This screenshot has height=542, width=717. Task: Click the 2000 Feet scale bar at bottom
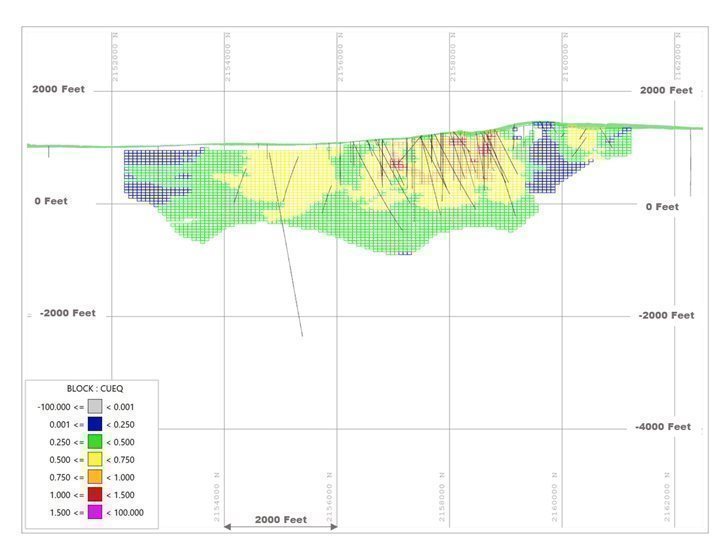(x=280, y=521)
